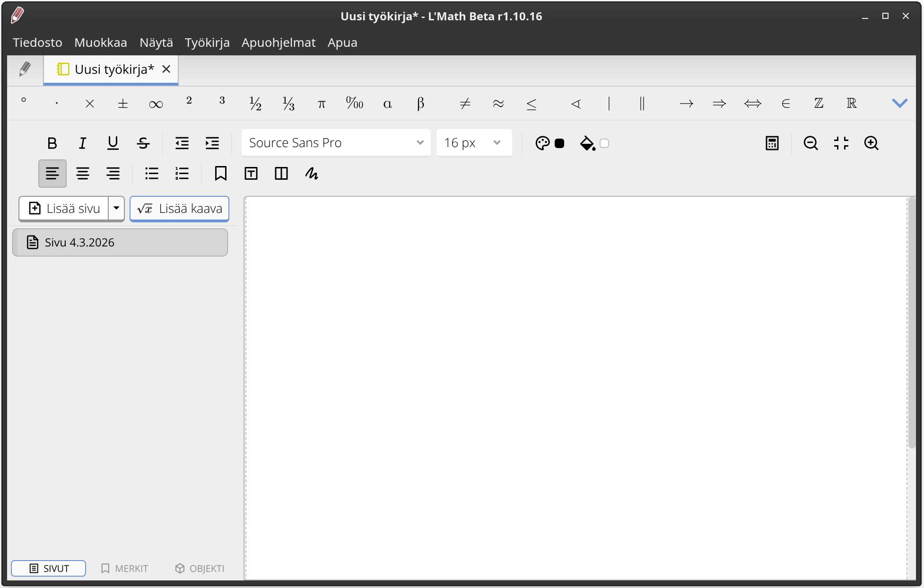924x588 pixels.
Task: Click the reset zoom icon
Action: [841, 143]
